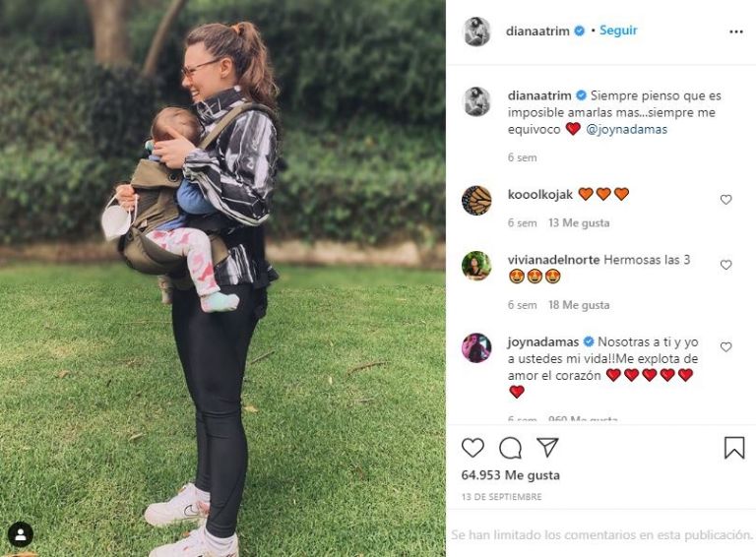
Task: View 13 Me gusta on kooolkojak comment
Action: tap(579, 223)
